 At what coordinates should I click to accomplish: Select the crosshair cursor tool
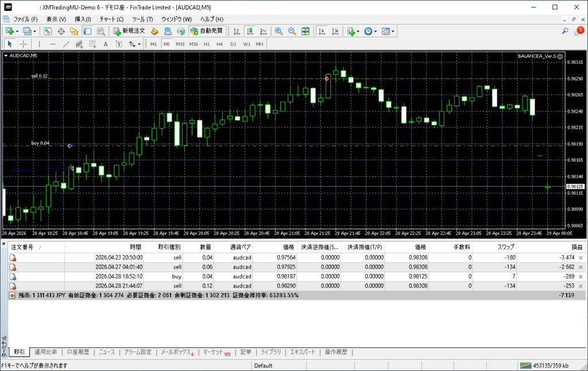click(x=23, y=44)
